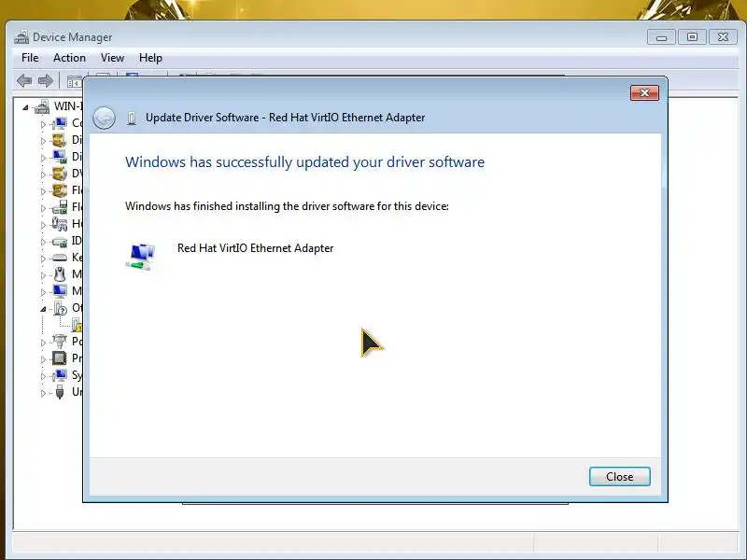Select the Universal Serial Bus controllers icon
Image resolution: width=747 pixels, height=560 pixels.
[60, 392]
